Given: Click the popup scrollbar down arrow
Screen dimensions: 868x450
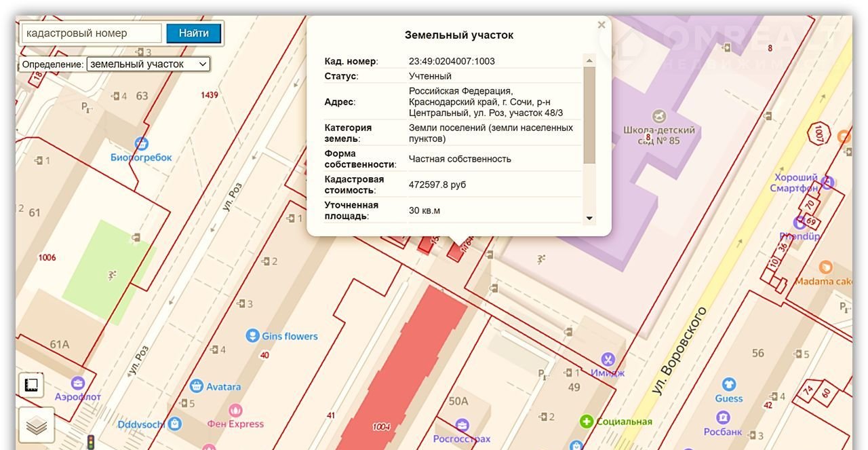Looking at the screenshot, I should 589,219.
